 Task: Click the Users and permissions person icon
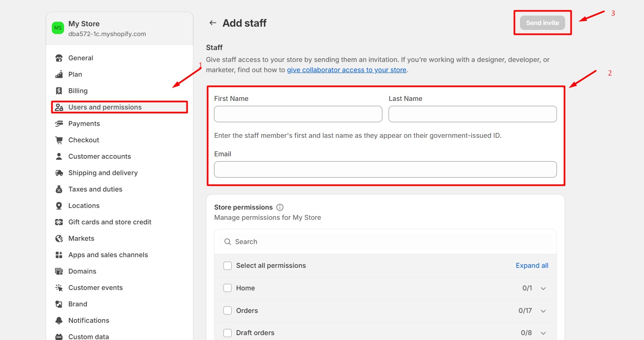59,107
